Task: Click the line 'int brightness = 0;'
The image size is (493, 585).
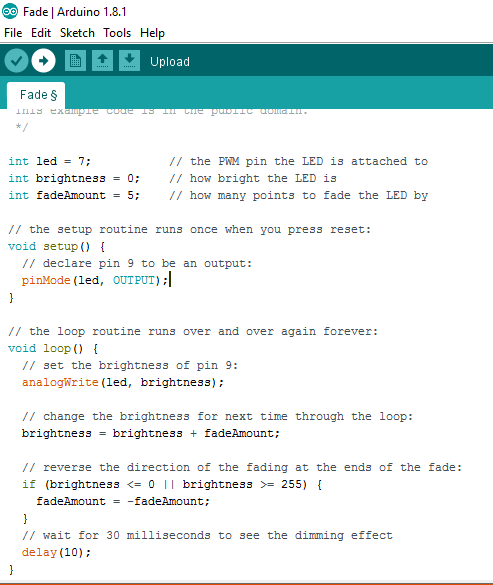Action: pos(74,178)
